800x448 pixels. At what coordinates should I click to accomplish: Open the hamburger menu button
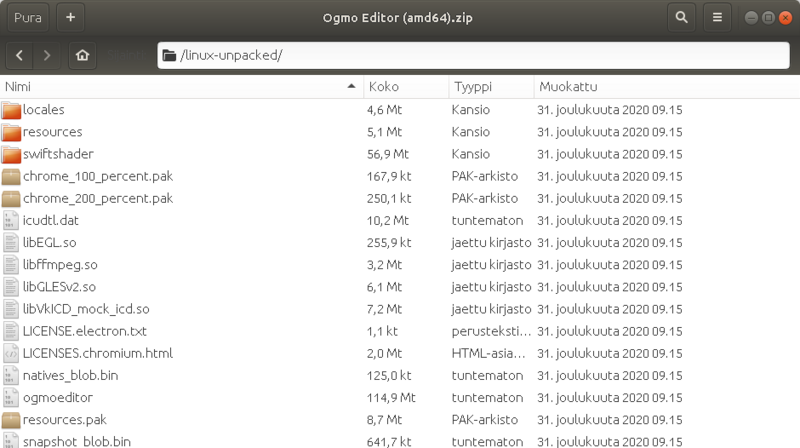pos(716,17)
